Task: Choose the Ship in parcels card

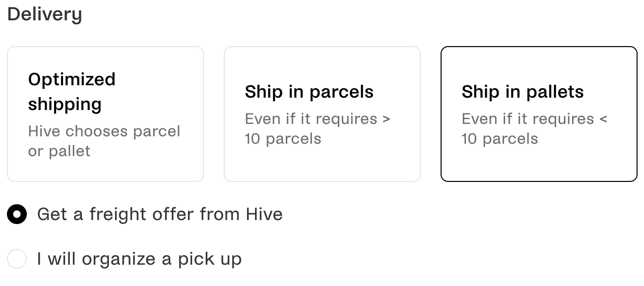Action: (322, 114)
